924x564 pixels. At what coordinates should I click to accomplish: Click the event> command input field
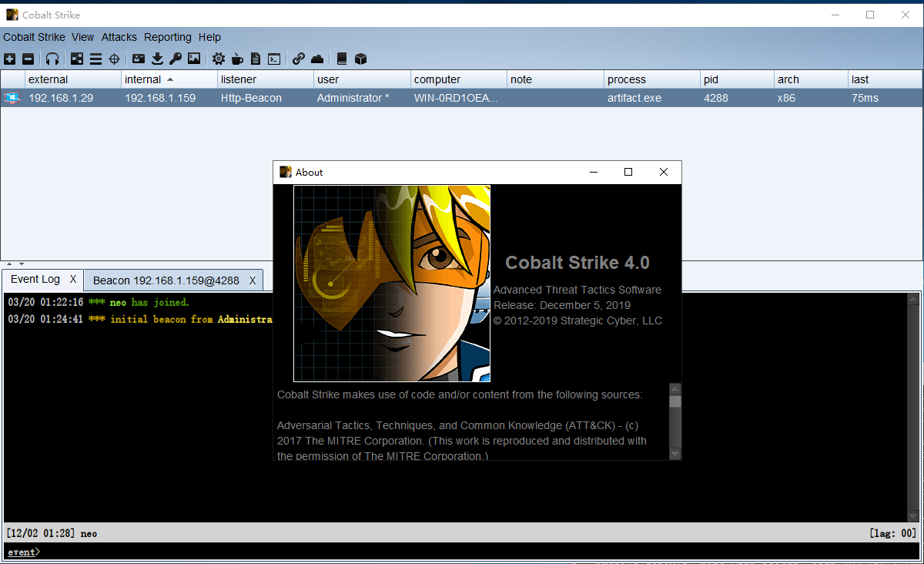[462, 552]
